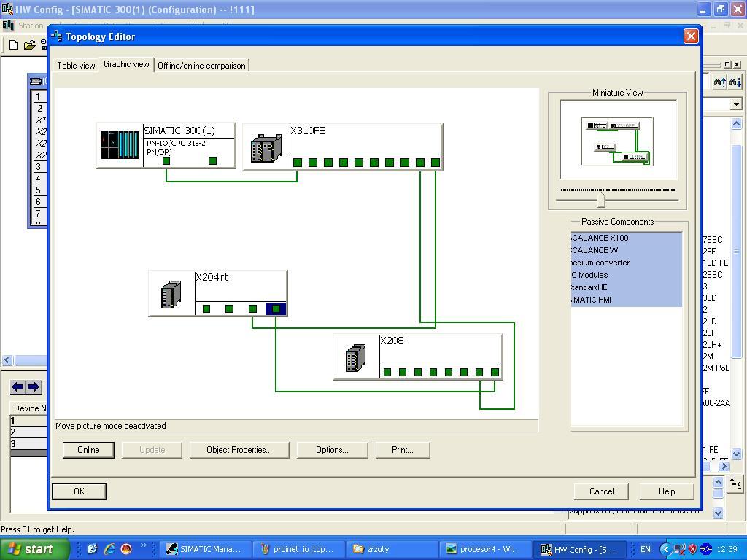Click the Cancel button
The width and height of the screenshot is (747, 560).
point(601,491)
